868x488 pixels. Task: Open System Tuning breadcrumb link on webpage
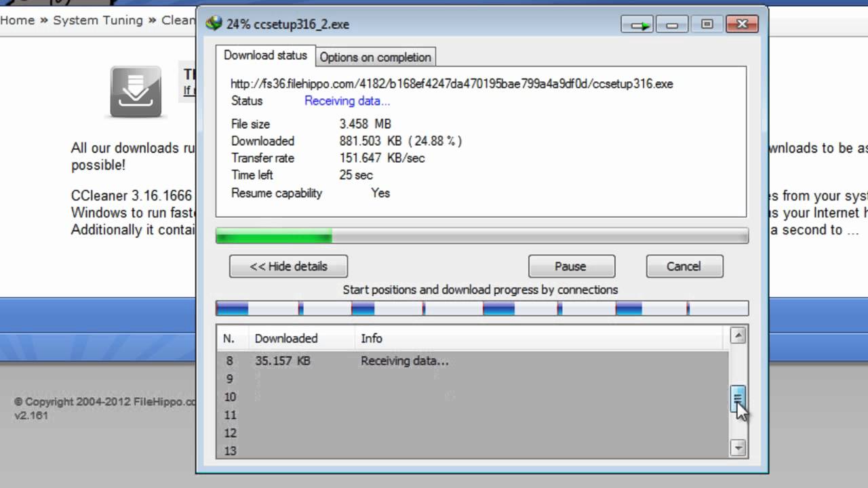point(98,20)
